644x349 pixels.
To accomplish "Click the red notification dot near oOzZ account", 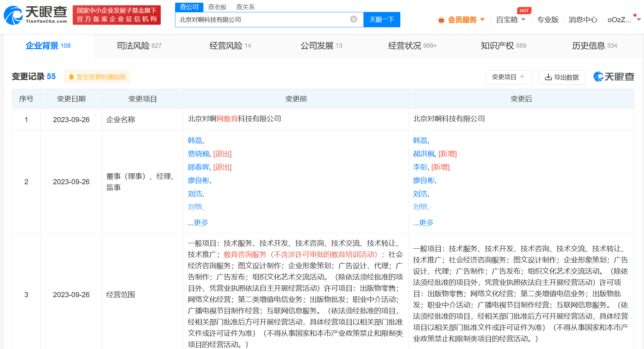I will (x=635, y=15).
